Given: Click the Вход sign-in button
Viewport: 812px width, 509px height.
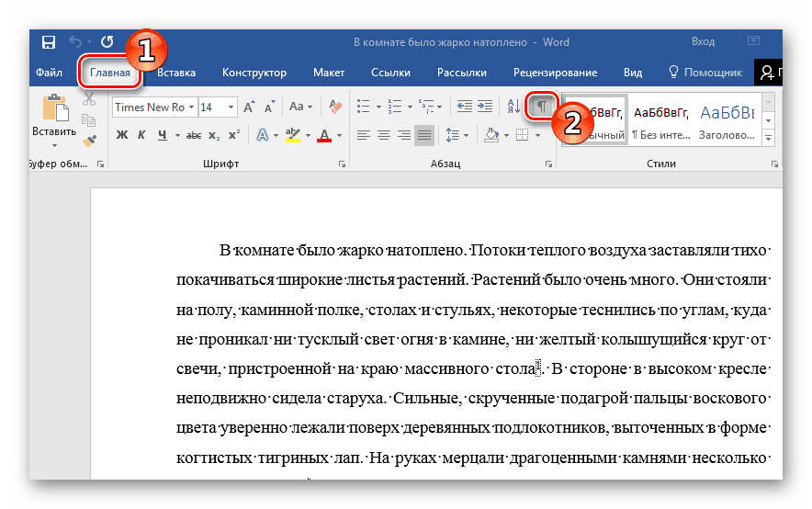Looking at the screenshot, I should click(x=703, y=42).
